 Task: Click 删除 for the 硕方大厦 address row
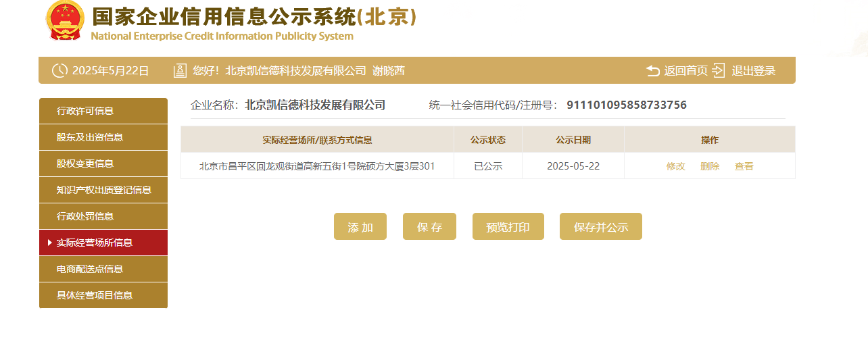coord(710,166)
